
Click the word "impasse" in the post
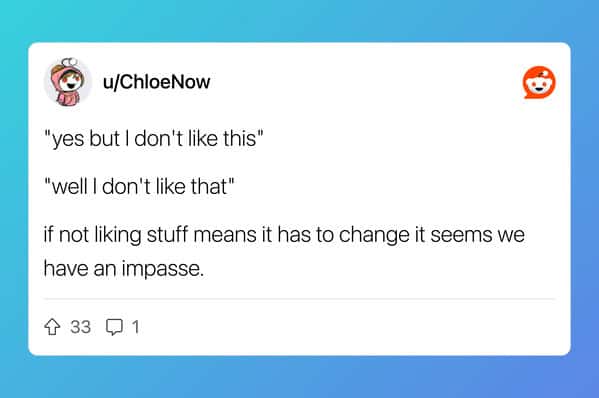pos(162,269)
